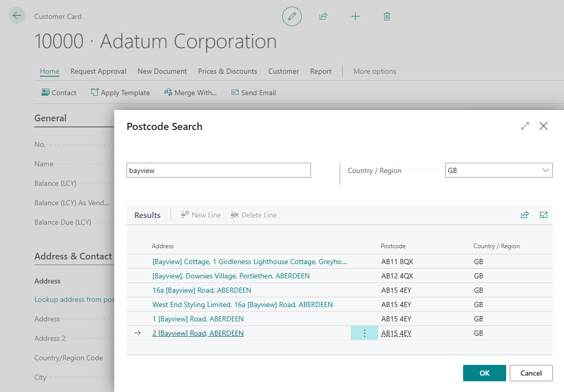Screen dimensions: 564x392
Task: Delete the customer using the trash icon
Action: tap(387, 16)
